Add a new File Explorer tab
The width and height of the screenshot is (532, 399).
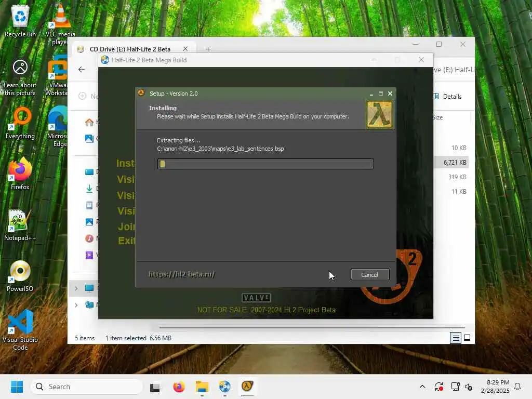click(208, 49)
